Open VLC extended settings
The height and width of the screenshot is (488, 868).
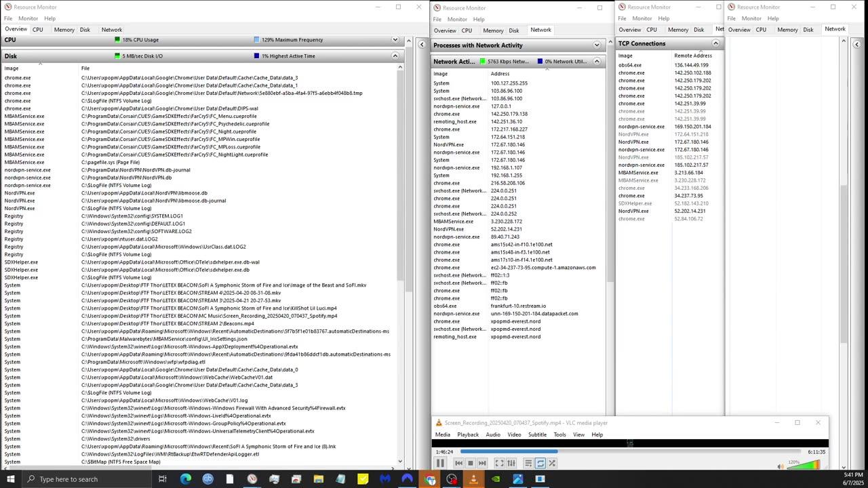point(511,464)
